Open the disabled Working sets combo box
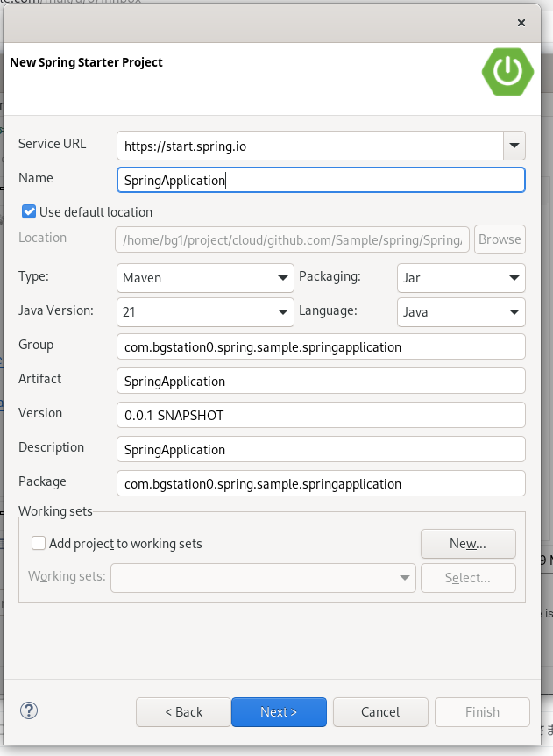Viewport: 553px width, 756px height. point(263,578)
